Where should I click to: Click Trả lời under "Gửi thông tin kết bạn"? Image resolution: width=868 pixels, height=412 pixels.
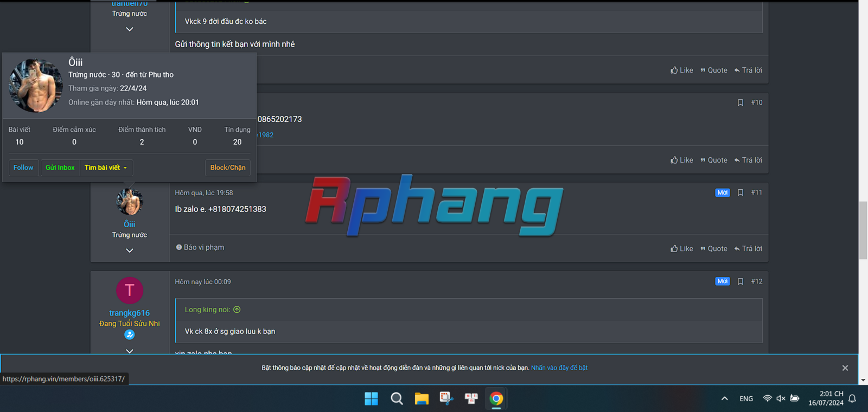pos(748,70)
